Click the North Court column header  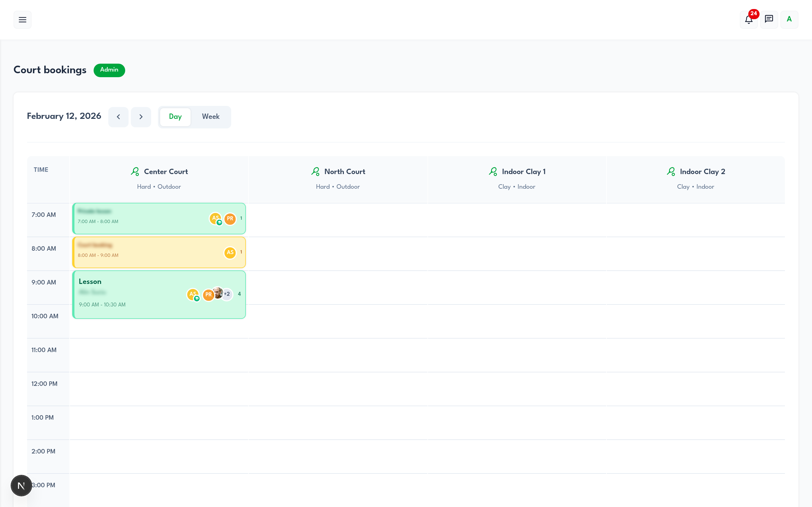click(x=338, y=171)
